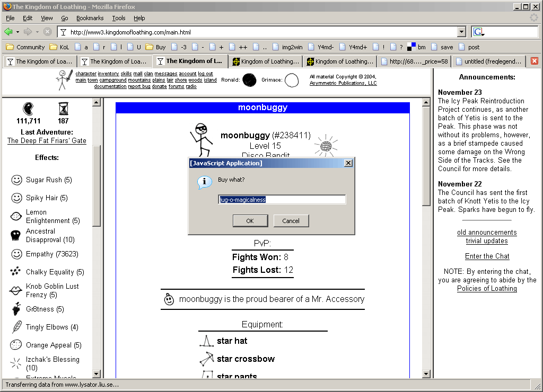Click the Lemon Enlightenment effect icon
This screenshot has width=543, height=392.
[16, 216]
